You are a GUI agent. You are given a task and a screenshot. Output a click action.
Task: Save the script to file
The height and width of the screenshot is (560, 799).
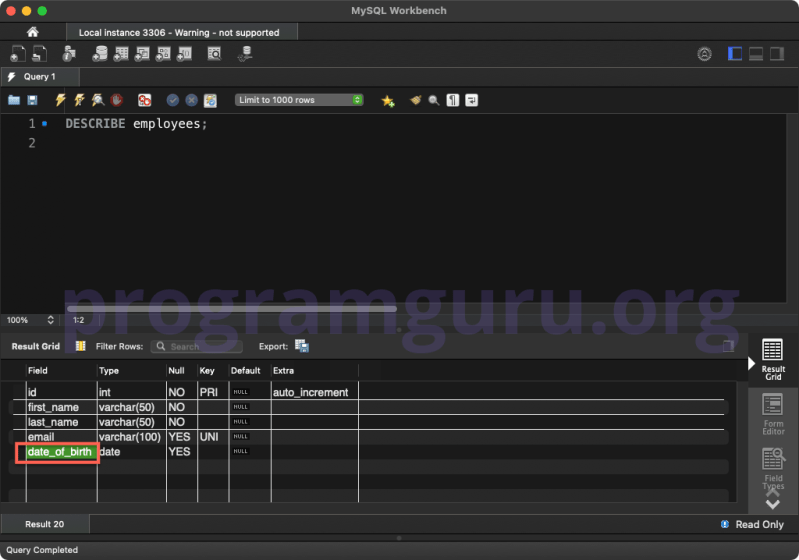(x=32, y=100)
